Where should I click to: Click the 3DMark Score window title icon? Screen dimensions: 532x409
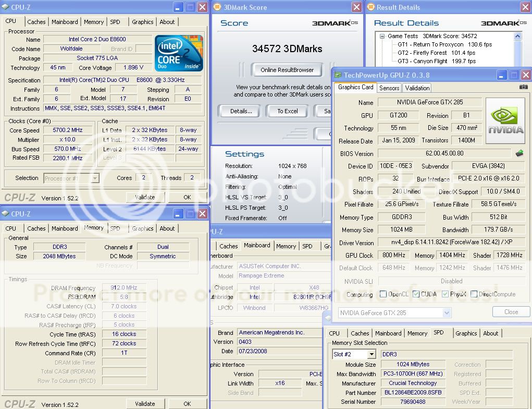coord(217,7)
